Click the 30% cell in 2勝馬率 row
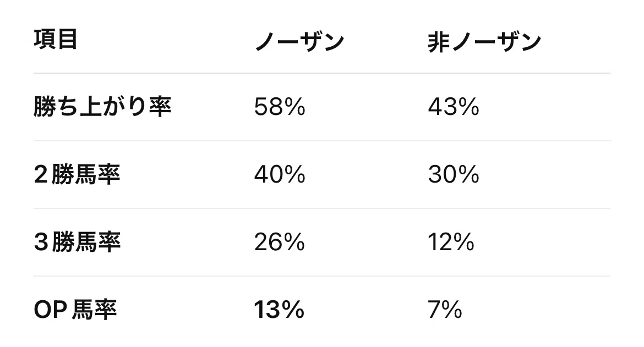 [454, 175]
